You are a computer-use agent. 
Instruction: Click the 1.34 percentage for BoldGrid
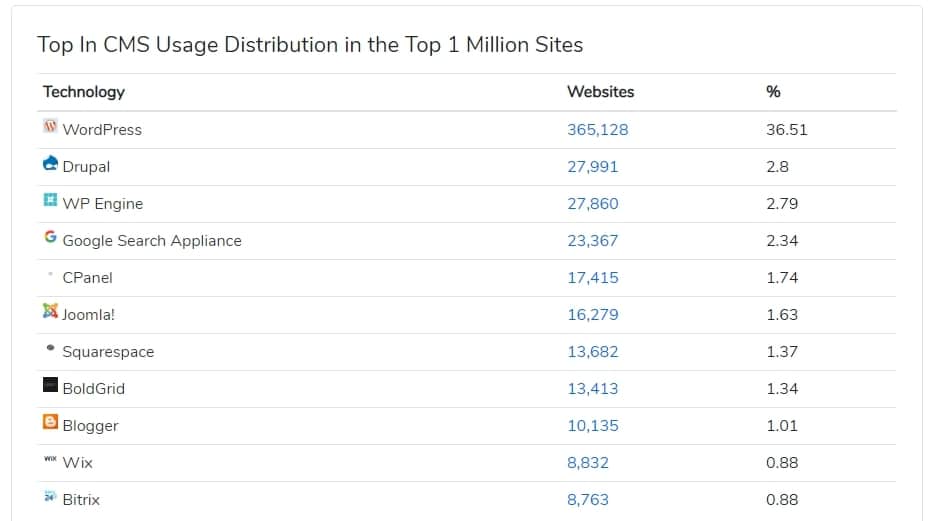point(782,389)
